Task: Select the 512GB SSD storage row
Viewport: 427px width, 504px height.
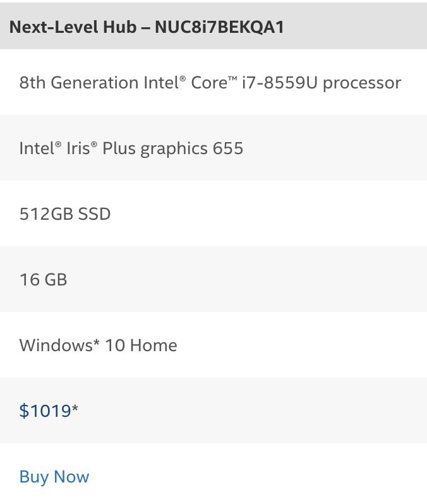Action: [x=213, y=213]
